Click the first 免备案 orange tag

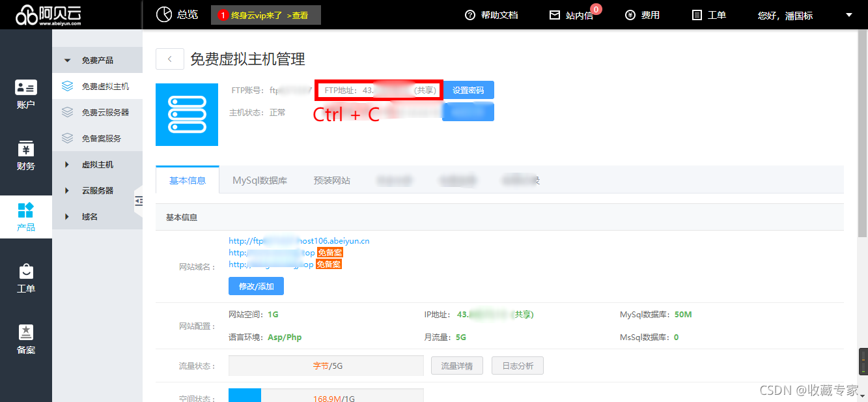(330, 253)
